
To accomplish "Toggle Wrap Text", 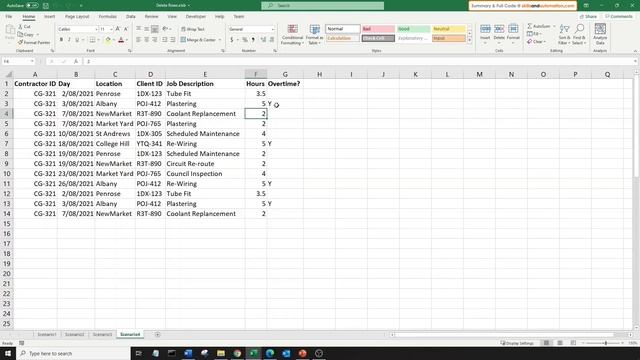I will (193, 29).
